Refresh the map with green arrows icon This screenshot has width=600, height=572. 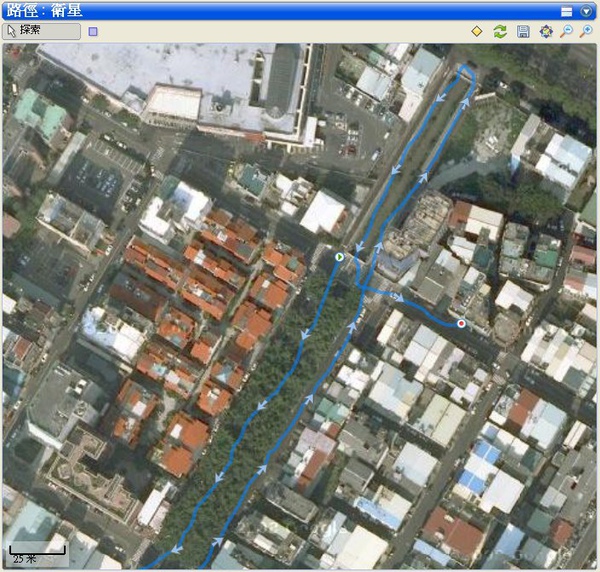point(500,31)
